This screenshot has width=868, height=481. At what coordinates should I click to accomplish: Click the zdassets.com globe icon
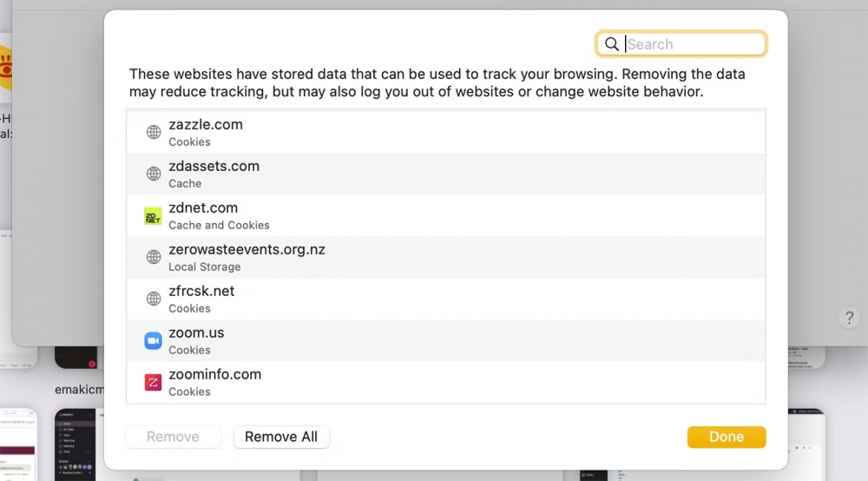[x=154, y=175]
